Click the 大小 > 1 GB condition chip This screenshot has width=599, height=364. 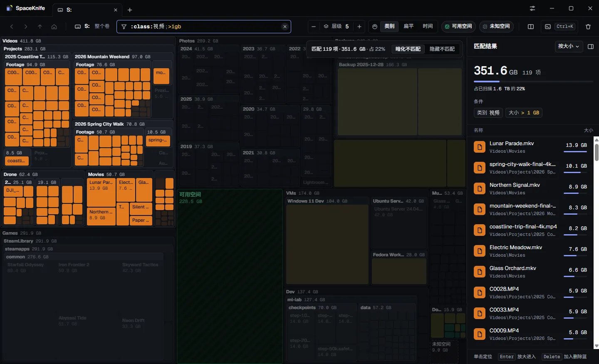524,113
